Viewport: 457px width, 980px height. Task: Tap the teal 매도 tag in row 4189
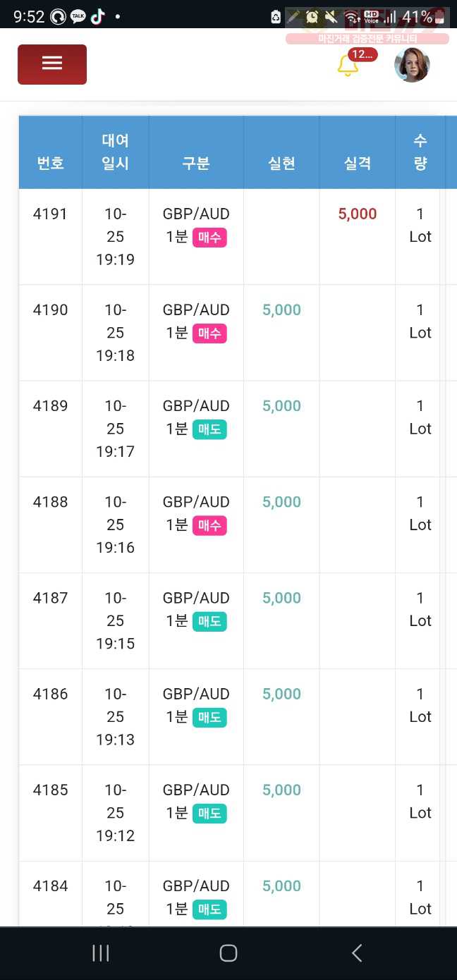[x=209, y=429]
